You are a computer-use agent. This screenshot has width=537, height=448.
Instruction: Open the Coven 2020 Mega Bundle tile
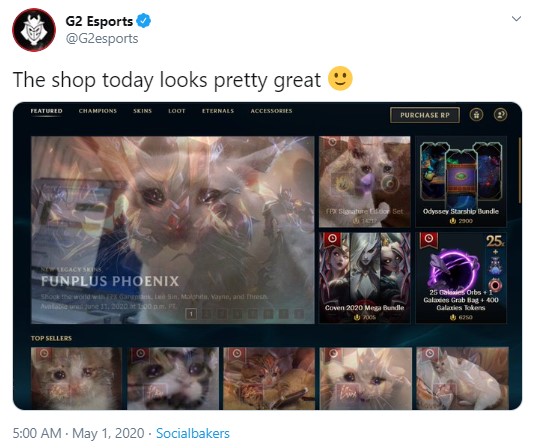pos(365,278)
